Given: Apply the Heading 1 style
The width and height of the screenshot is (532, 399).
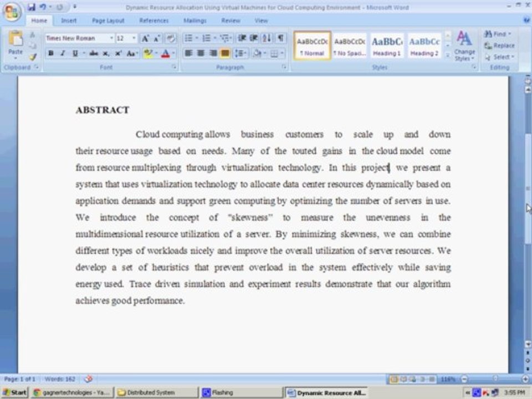Looking at the screenshot, I should pyautogui.click(x=387, y=46).
